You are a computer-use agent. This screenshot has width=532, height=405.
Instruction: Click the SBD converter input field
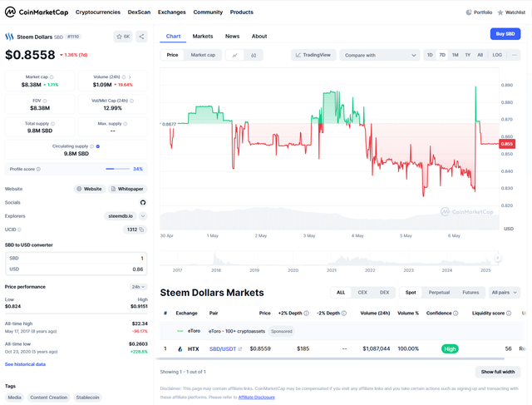76,259
